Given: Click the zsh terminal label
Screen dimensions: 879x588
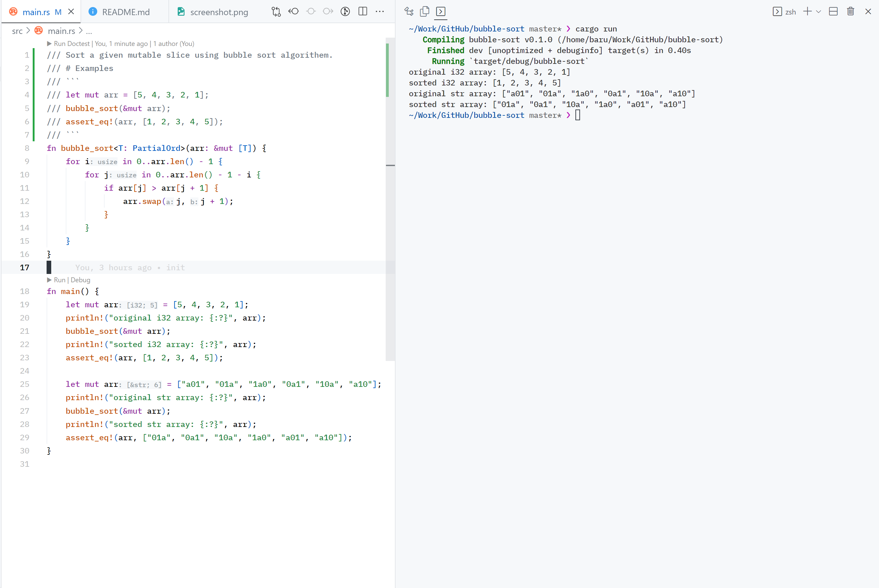Looking at the screenshot, I should [x=790, y=12].
